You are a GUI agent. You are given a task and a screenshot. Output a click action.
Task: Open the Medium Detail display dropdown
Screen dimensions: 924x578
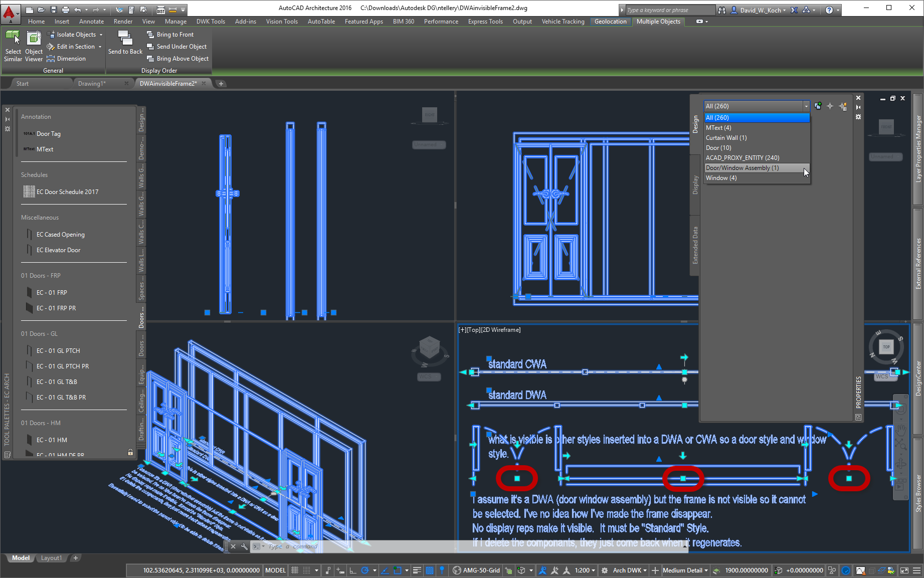(x=685, y=570)
